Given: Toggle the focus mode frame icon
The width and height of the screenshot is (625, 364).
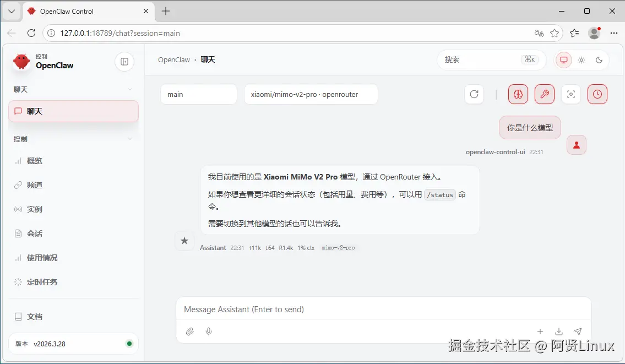Looking at the screenshot, I should coord(571,94).
